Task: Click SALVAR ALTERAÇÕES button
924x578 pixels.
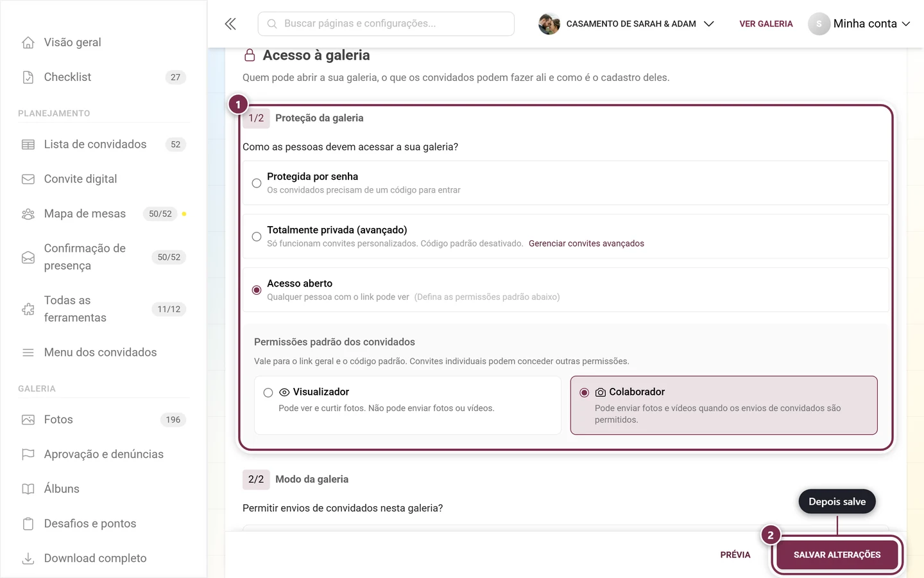Action: click(837, 555)
